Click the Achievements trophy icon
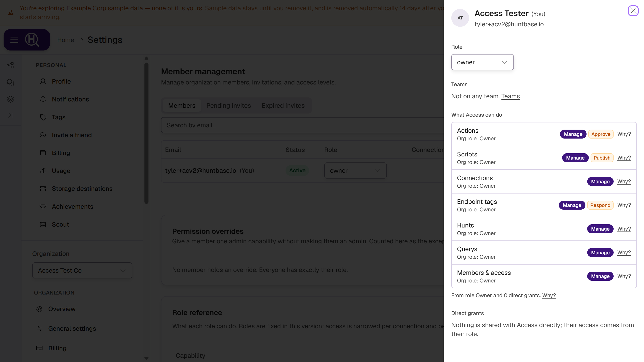 point(43,206)
